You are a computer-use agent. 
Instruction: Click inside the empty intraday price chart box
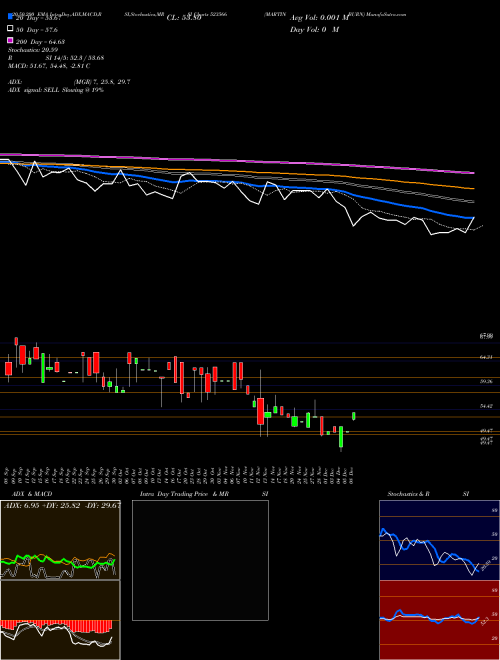tap(200, 560)
